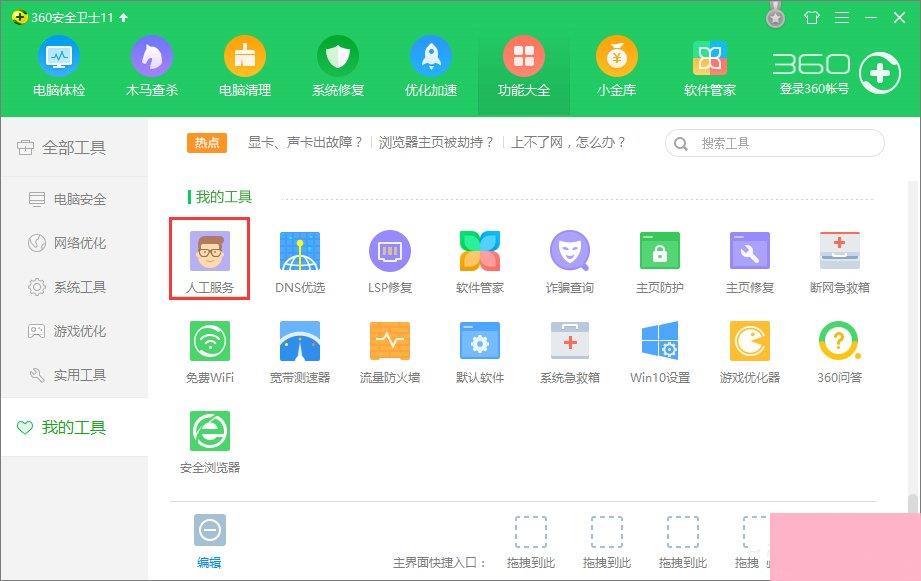This screenshot has height=581, width=921.
Task: Launch the 宽带测速器 tool
Action: [x=300, y=352]
